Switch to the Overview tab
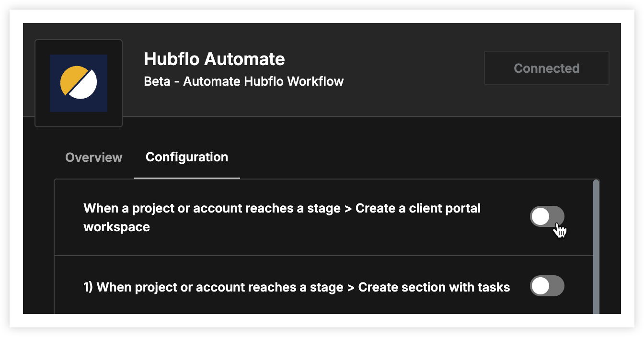The height and width of the screenshot is (337, 644). tap(94, 157)
